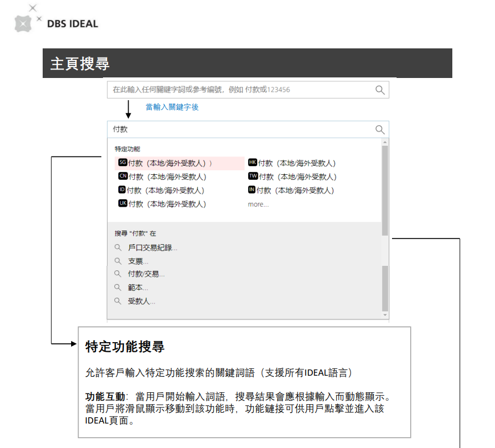The image size is (495, 448).
Task: Open the more... link in results
Action: [258, 204]
